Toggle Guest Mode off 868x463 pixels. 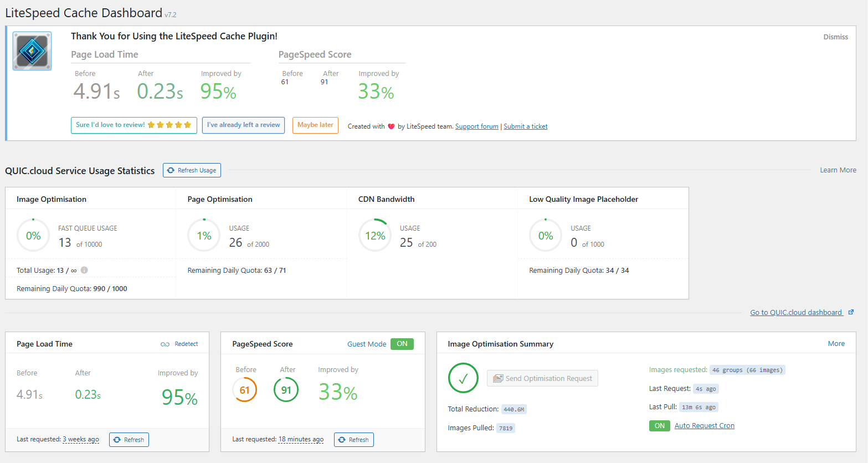click(402, 344)
